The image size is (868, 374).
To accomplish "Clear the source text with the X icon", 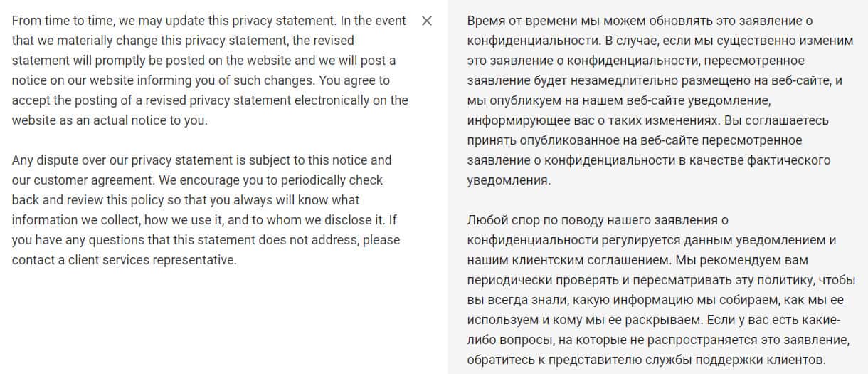I will click(427, 21).
